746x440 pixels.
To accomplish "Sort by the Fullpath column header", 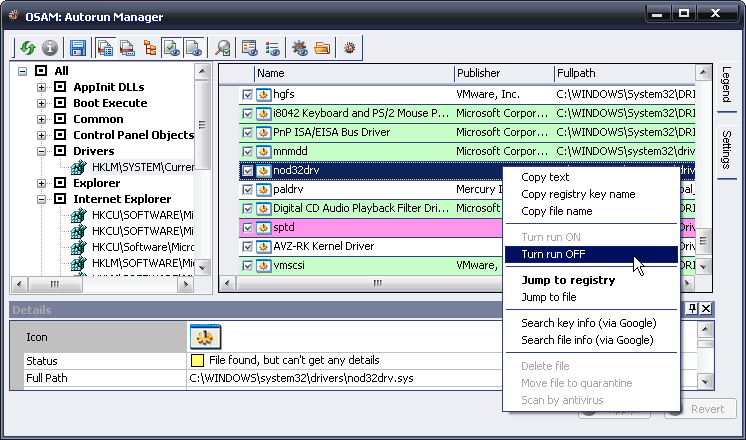I will pyautogui.click(x=625, y=73).
